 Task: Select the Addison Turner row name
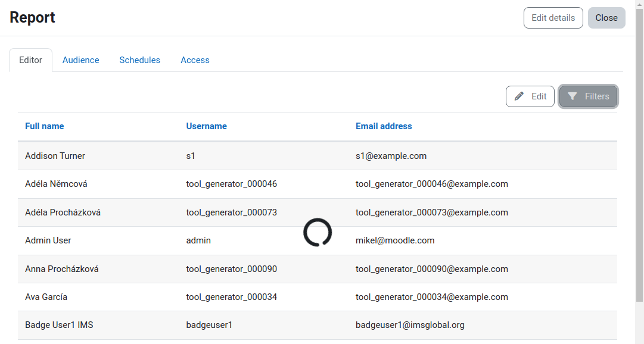click(x=55, y=156)
